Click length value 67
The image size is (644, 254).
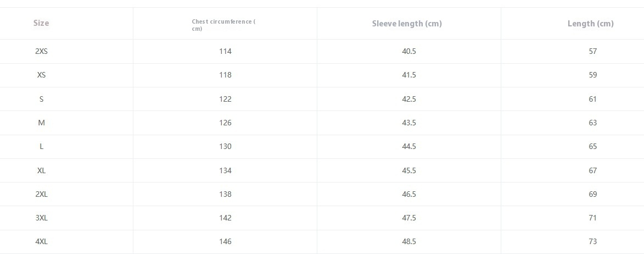(593, 170)
